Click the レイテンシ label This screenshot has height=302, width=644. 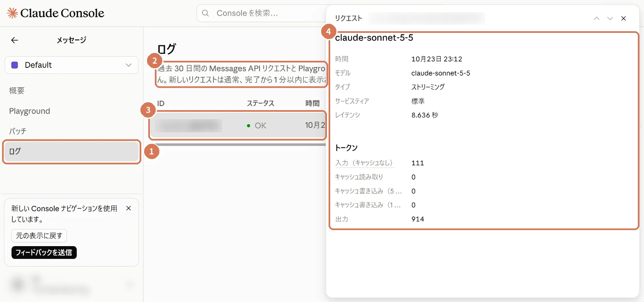pos(347,115)
